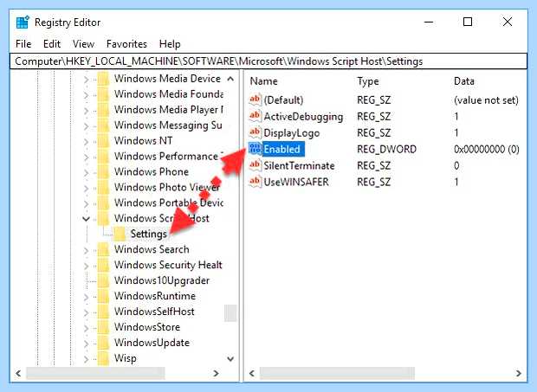The image size is (537, 392).
Task: Expand the WindowsStore key
Action: tap(87, 328)
